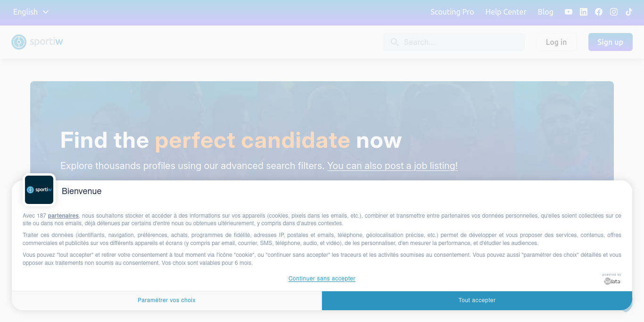
Task: Click Tout accepter cookie button
Action: pos(477,300)
